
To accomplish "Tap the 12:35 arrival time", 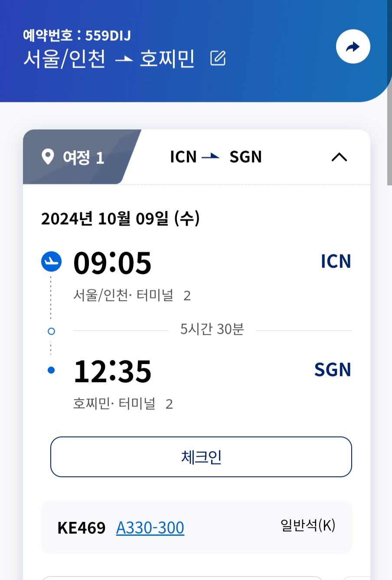I will [x=112, y=371].
